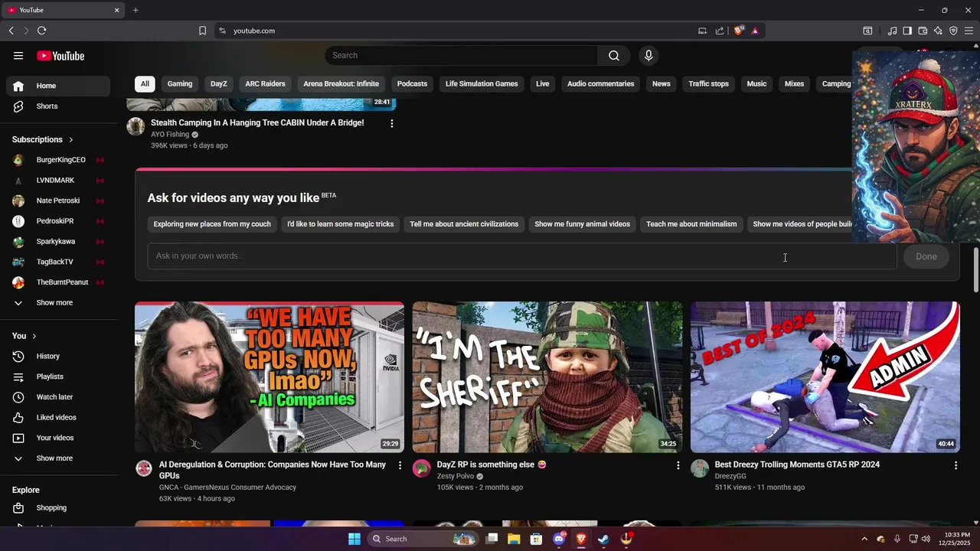The width and height of the screenshot is (980, 551).
Task: Toggle the browser sidebar panel icon
Action: pyautogui.click(x=907, y=31)
